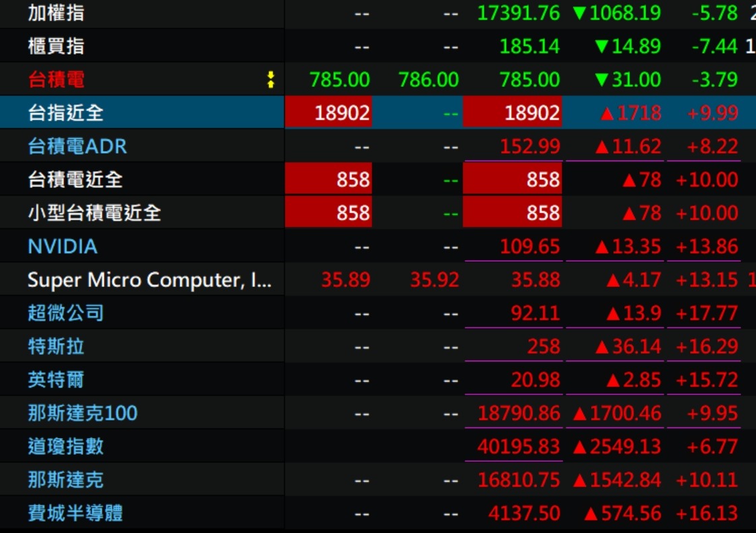Click the 台積電 percent -3.79
Image resolution: width=756 pixels, height=533 pixels.
click(714, 80)
